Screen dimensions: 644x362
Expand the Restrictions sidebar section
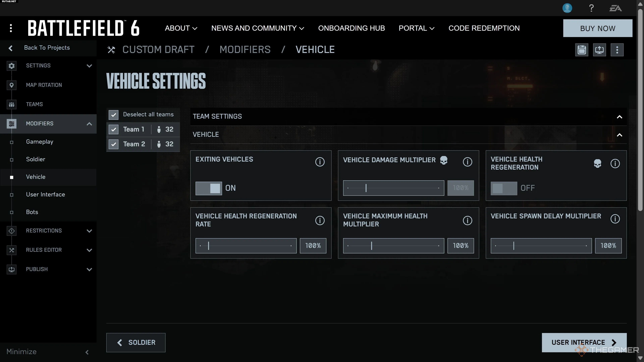click(89, 231)
